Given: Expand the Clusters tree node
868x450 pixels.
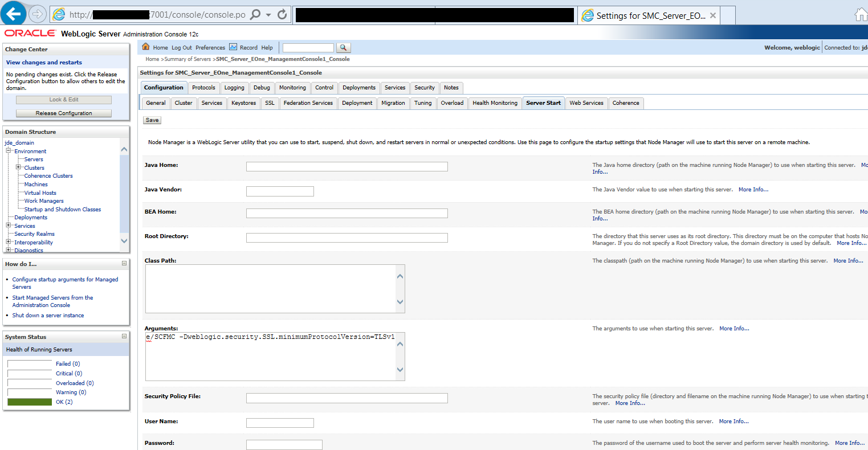Looking at the screenshot, I should (18, 167).
